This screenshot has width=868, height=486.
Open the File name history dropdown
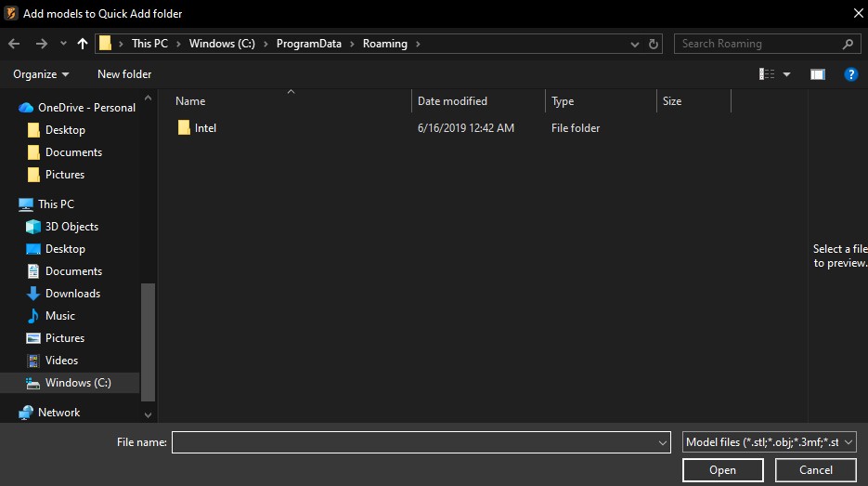[x=662, y=442]
